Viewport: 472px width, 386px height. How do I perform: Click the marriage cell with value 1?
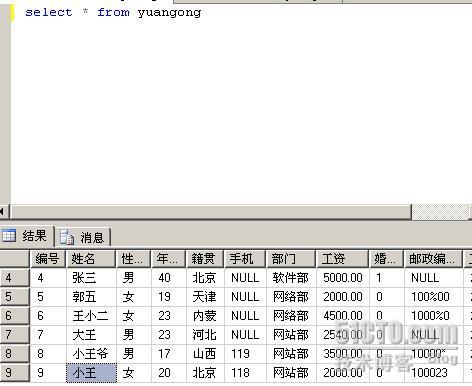point(386,278)
